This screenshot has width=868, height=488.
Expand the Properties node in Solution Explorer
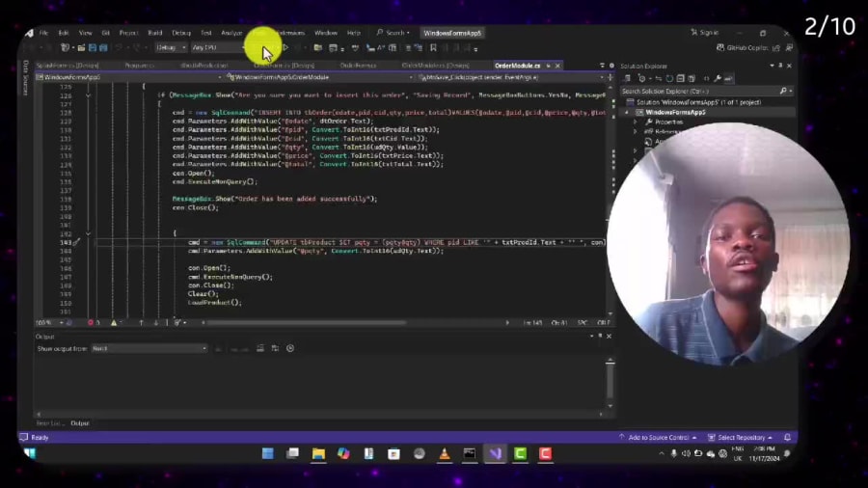click(636, 122)
